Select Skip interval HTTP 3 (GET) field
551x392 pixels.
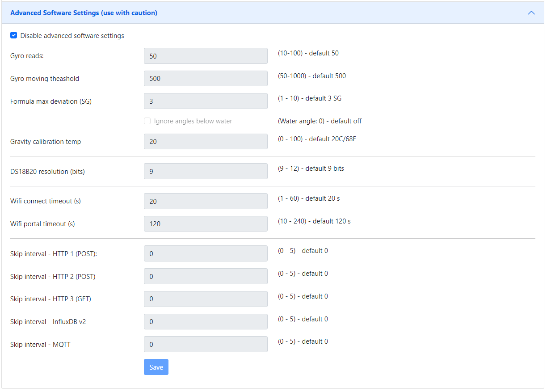[x=206, y=299]
